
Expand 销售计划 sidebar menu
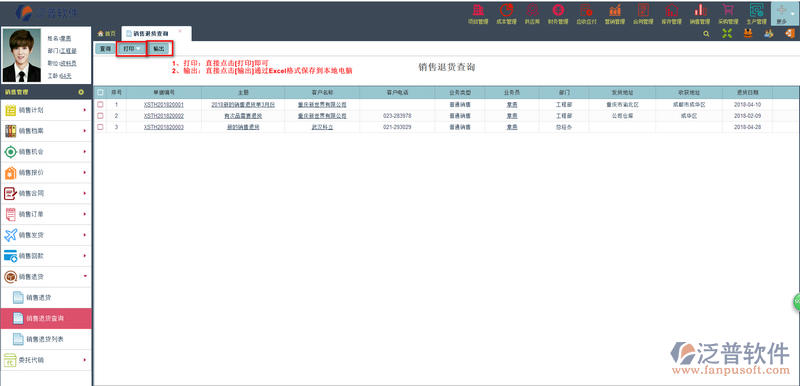46,110
